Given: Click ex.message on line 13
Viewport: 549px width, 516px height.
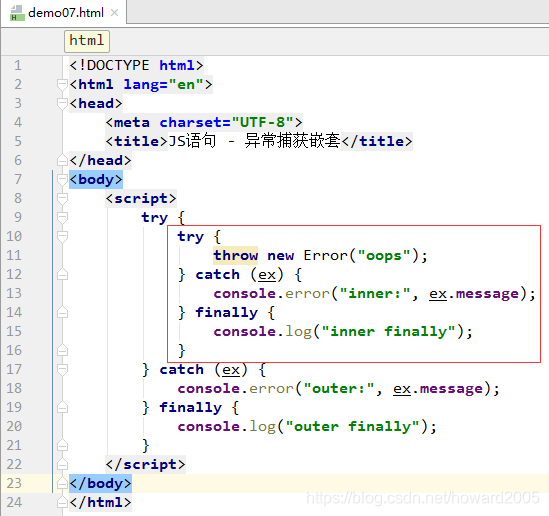Looking at the screenshot, I should click(474, 293).
